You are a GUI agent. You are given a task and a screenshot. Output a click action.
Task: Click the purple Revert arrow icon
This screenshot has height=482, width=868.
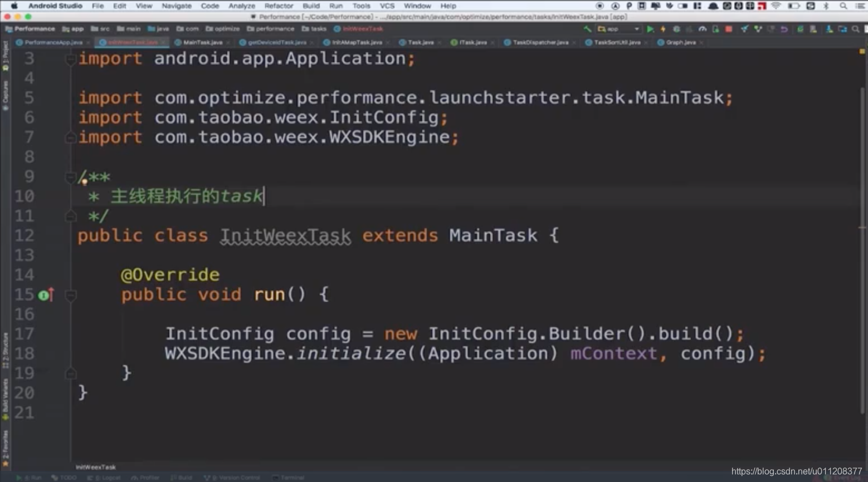pos(784,29)
